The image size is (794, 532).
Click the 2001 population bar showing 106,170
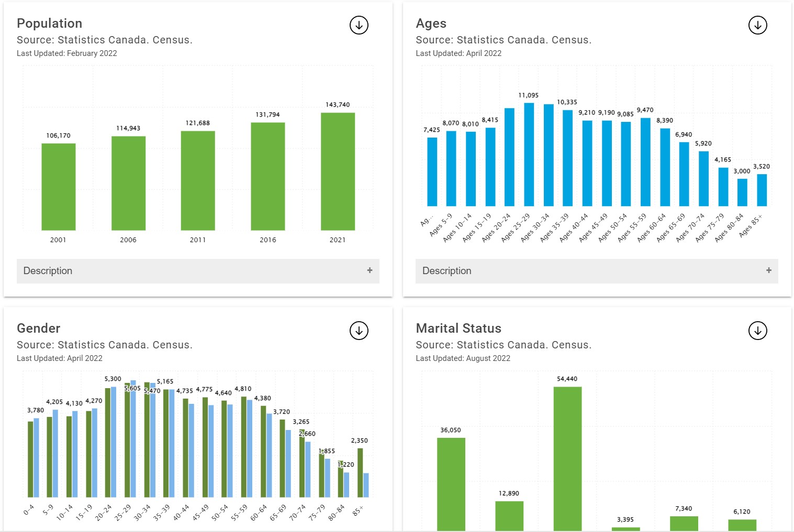pos(59,186)
